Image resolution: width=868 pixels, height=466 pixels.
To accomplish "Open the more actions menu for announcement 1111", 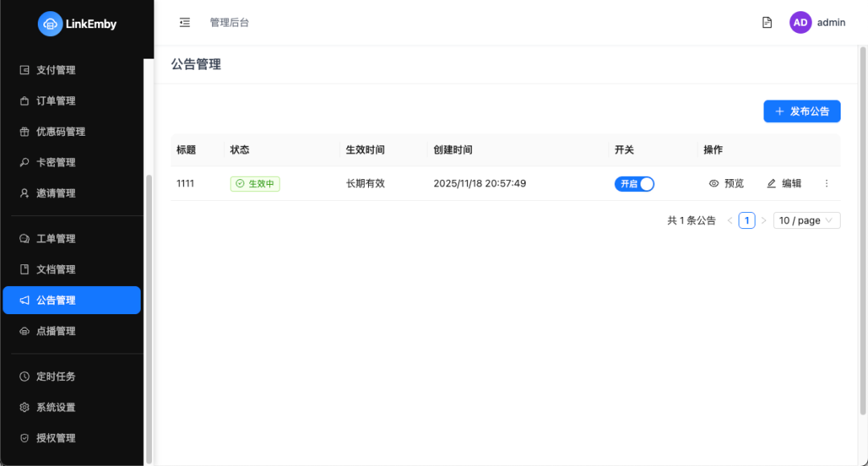I will [826, 183].
